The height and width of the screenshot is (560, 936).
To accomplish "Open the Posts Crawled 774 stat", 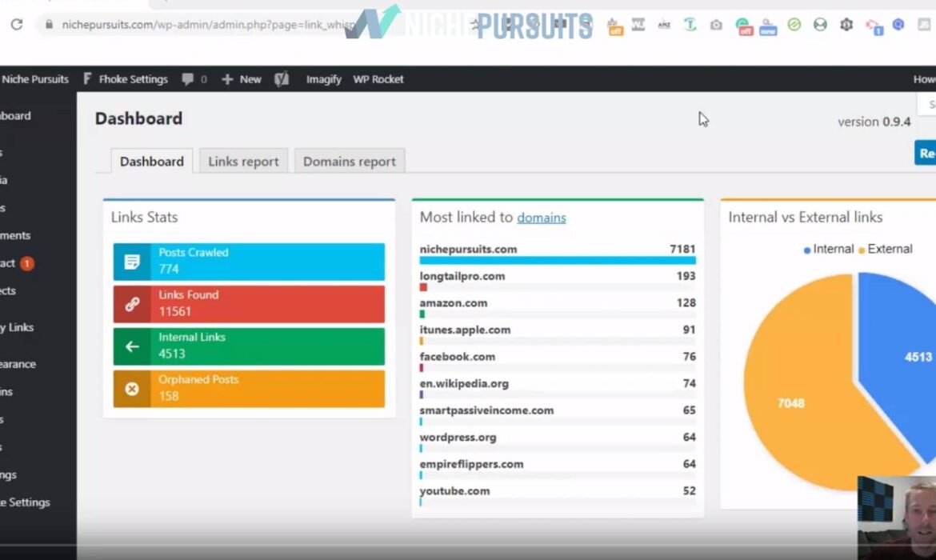I will pos(249,262).
